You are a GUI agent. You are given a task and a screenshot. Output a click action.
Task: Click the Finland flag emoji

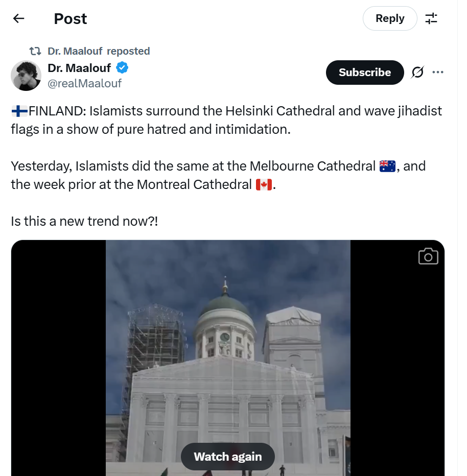[x=19, y=111]
